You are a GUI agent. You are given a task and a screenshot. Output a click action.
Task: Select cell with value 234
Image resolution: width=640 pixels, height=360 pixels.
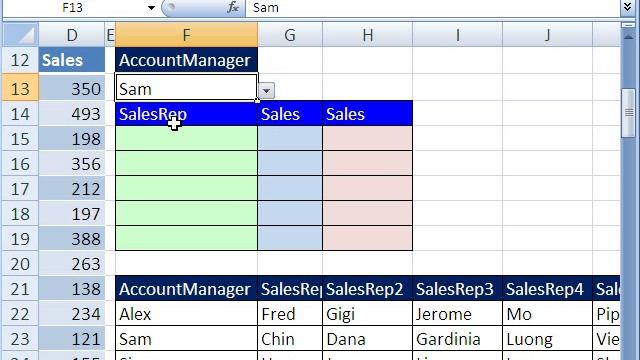(x=72, y=314)
